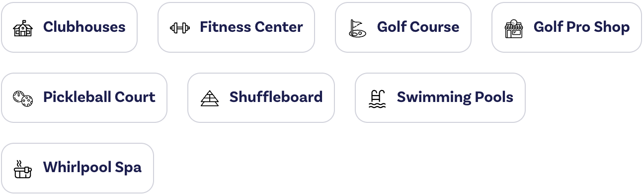644x196 pixels.
Task: Tap the Golf Pro Shop amenity chip
Action: coord(566,27)
